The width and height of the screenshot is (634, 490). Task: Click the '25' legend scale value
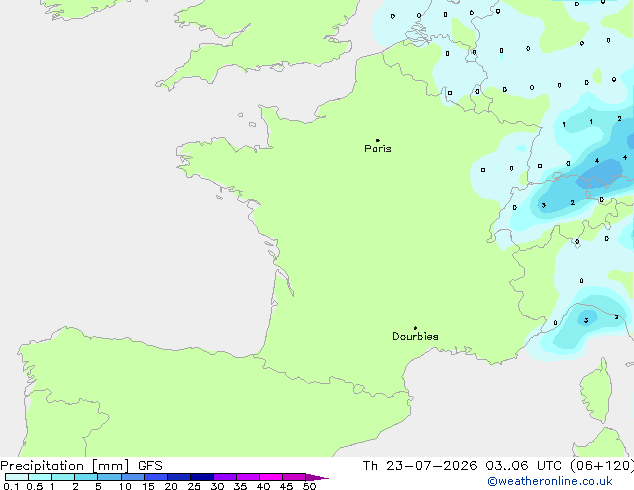194,486
